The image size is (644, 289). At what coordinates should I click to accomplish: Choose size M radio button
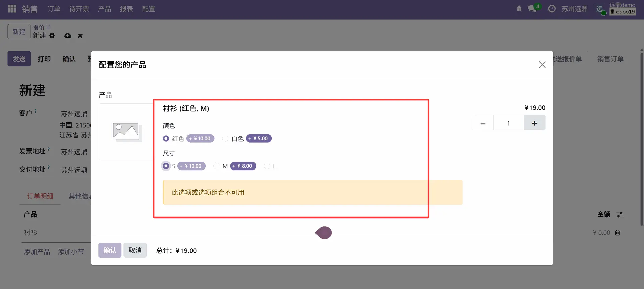[x=217, y=166]
